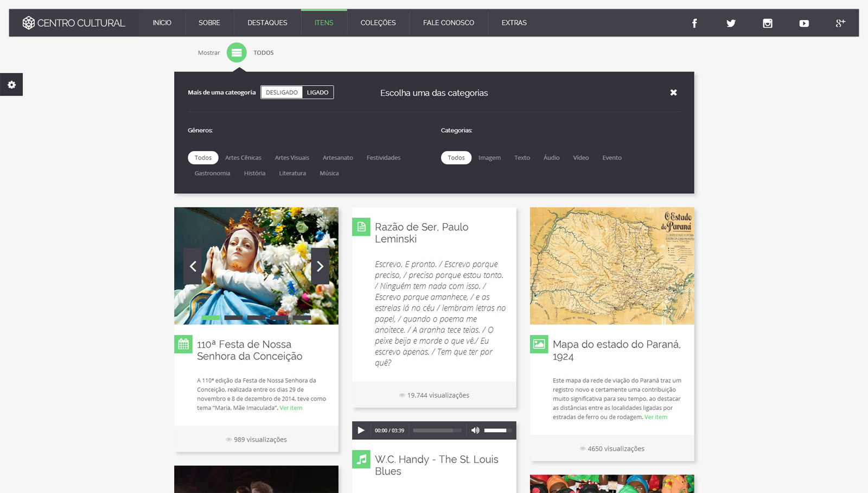Select the Artes Visuais genre filter
Viewport: 868px width, 493px height.
292,158
